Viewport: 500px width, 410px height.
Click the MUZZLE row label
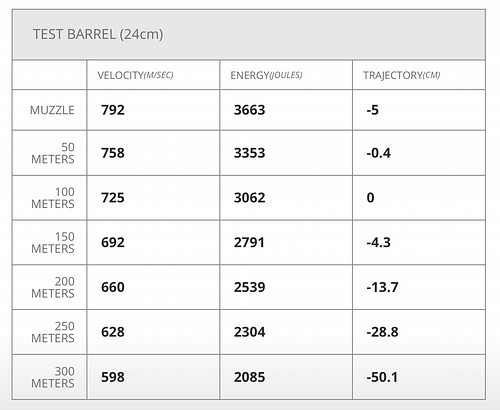52,110
